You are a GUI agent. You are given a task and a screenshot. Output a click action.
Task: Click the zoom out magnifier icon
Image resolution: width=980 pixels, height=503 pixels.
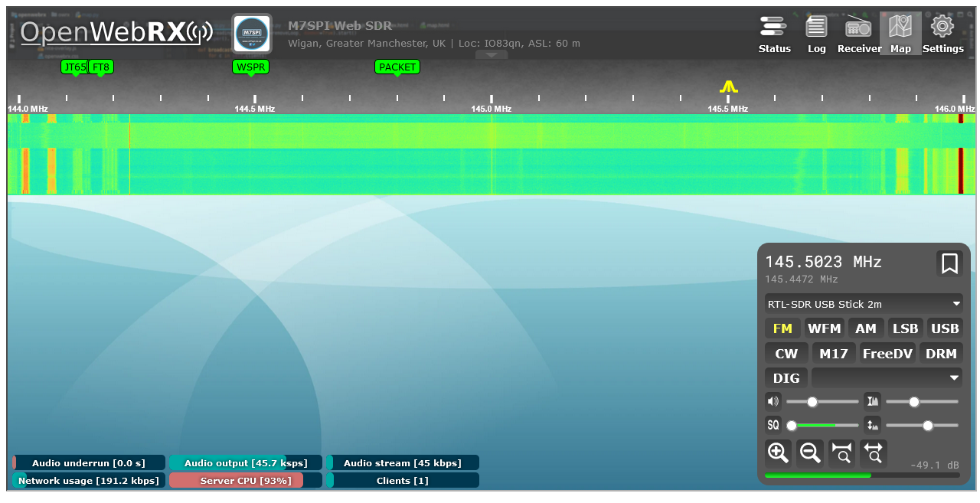[x=810, y=453]
